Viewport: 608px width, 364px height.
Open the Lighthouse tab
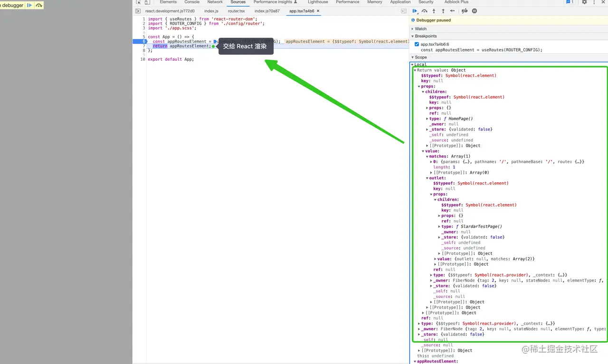click(x=318, y=2)
